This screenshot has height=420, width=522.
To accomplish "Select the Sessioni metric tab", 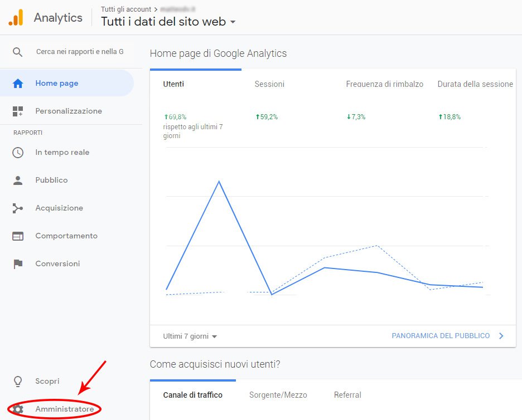I will coord(269,84).
